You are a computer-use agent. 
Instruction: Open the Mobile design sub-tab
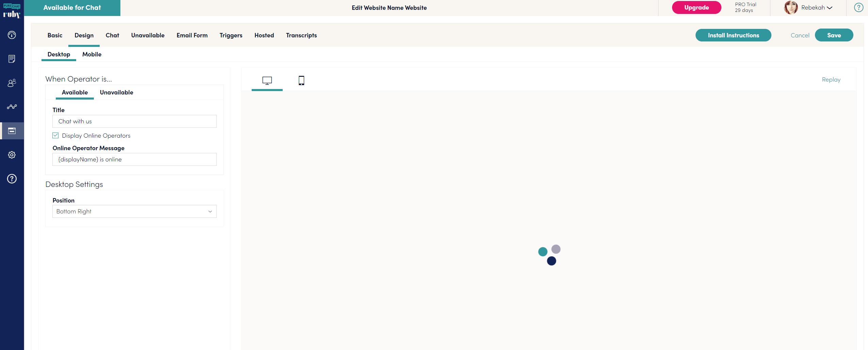coord(92,54)
